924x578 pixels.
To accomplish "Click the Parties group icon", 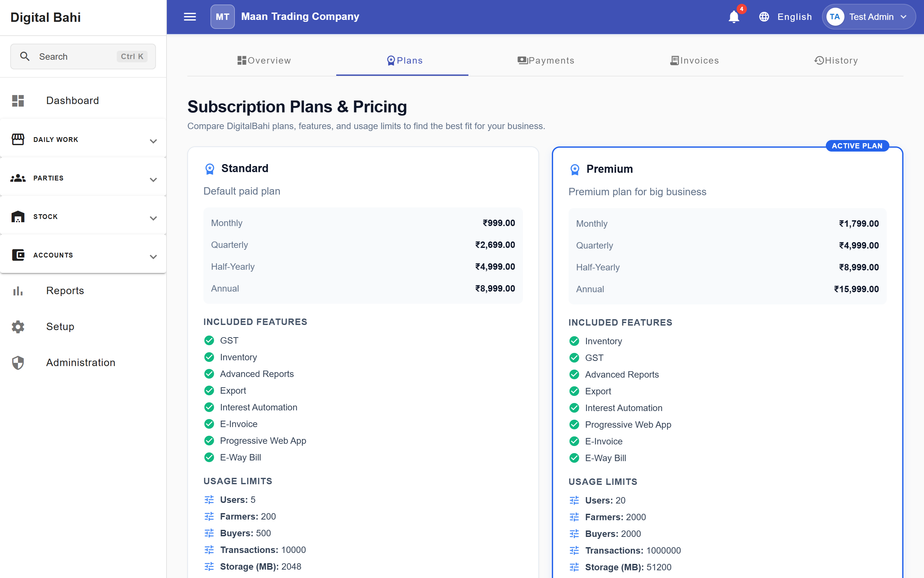I will (18, 178).
